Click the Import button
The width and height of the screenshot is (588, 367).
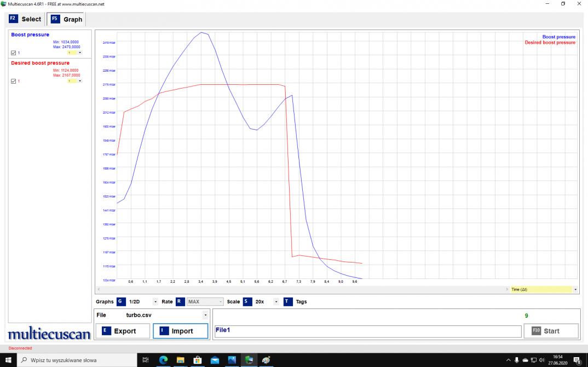point(180,331)
